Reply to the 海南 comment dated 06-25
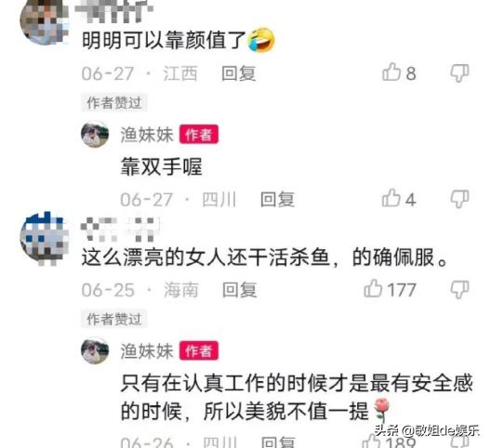This screenshot has width=491, height=448. (239, 290)
